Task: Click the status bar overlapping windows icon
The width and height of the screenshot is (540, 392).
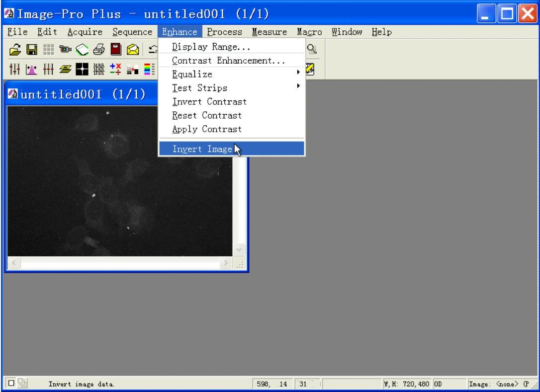Action: click(23, 383)
